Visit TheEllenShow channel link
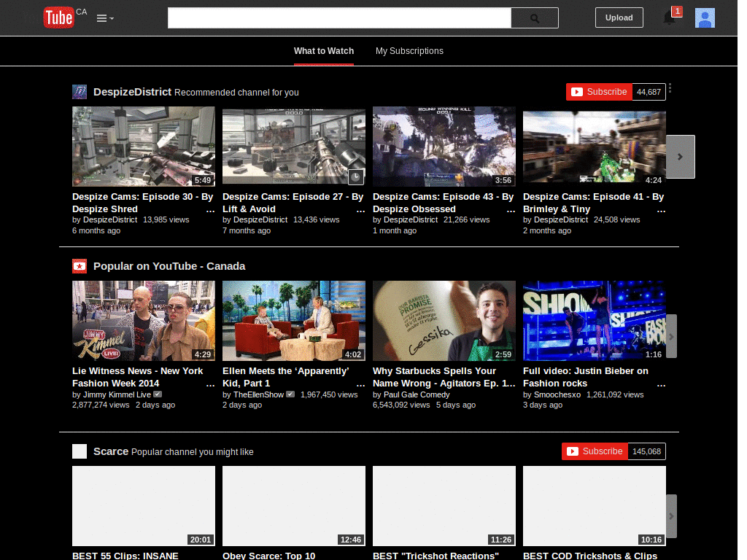Viewport: 747px width, 560px height. tap(258, 394)
